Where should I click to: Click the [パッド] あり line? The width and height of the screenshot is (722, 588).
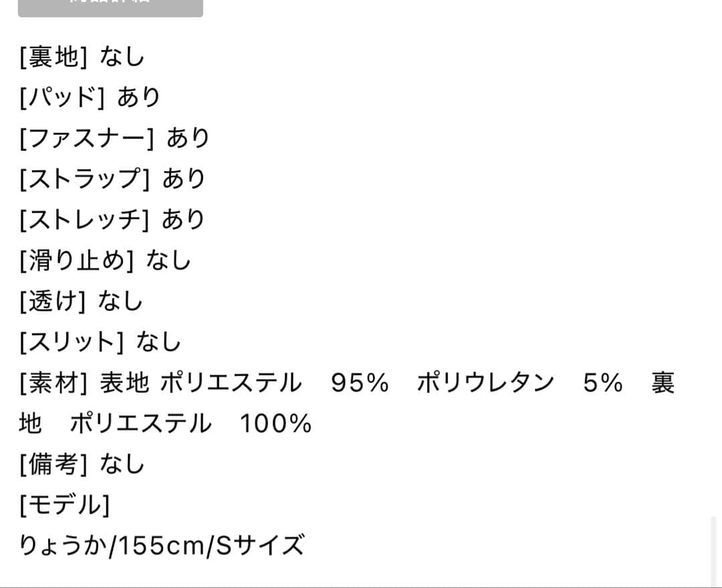point(90,98)
